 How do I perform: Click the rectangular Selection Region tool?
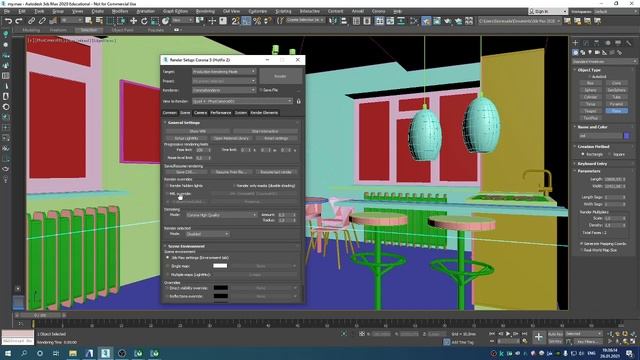(x=111, y=20)
